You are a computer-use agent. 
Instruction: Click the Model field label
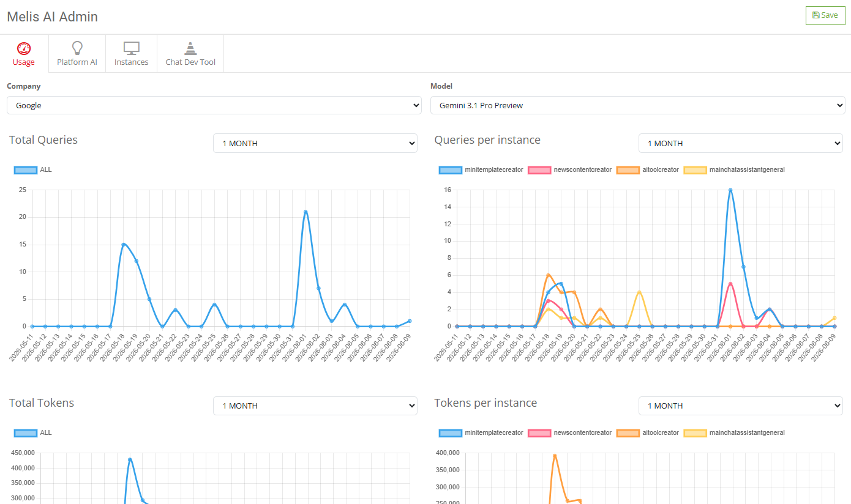pyautogui.click(x=441, y=86)
